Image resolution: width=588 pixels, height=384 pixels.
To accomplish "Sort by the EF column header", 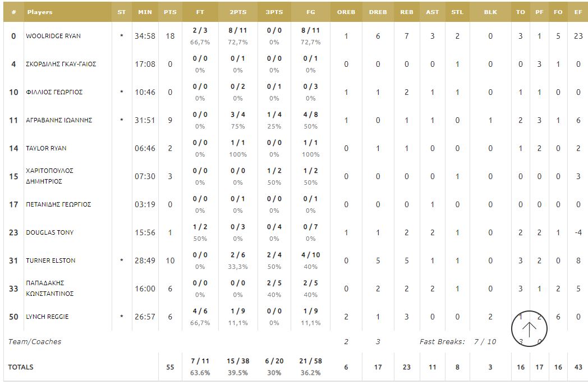I will tap(578, 12).
